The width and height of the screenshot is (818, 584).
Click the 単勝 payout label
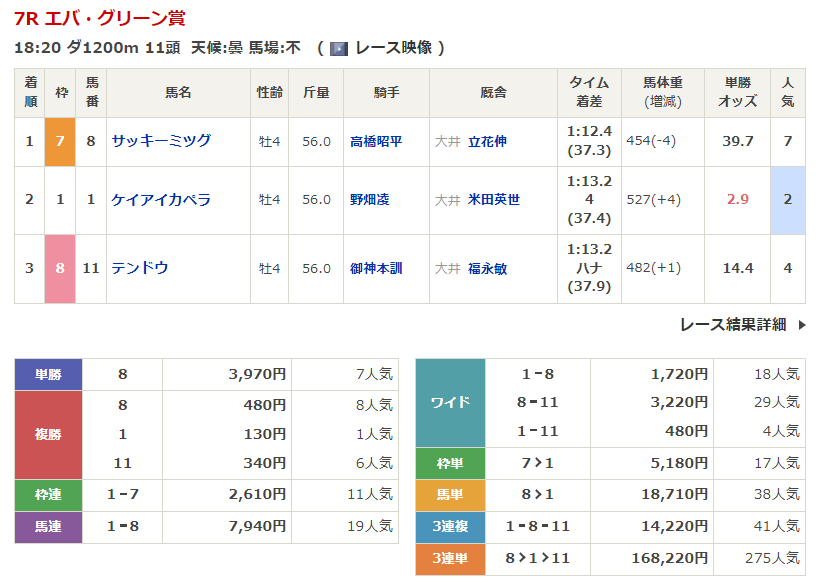click(48, 374)
